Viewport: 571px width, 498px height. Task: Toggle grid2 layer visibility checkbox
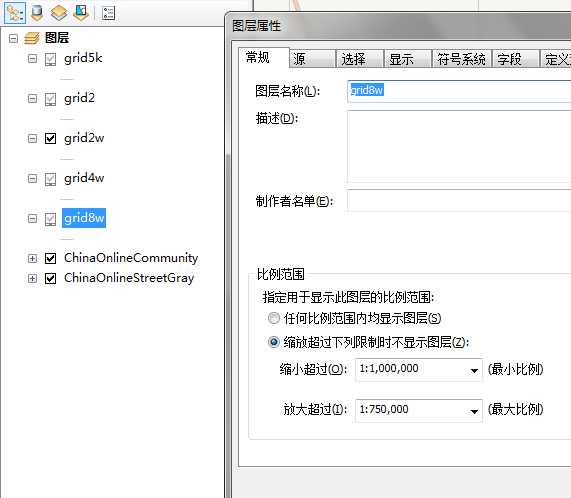[x=50, y=99]
